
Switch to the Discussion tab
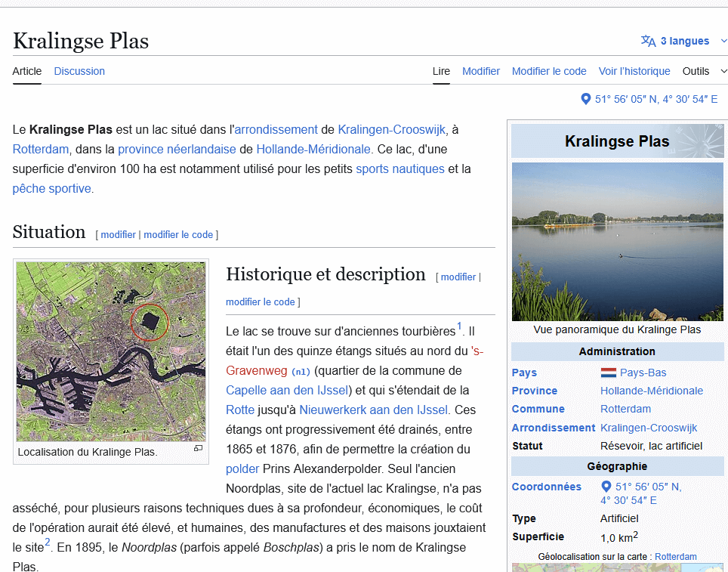79,71
